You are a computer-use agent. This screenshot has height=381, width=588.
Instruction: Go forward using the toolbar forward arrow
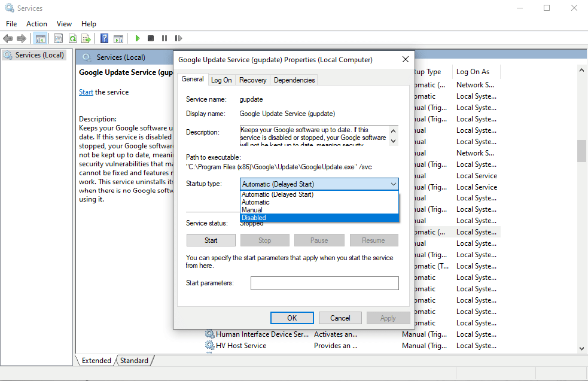pyautogui.click(x=22, y=38)
